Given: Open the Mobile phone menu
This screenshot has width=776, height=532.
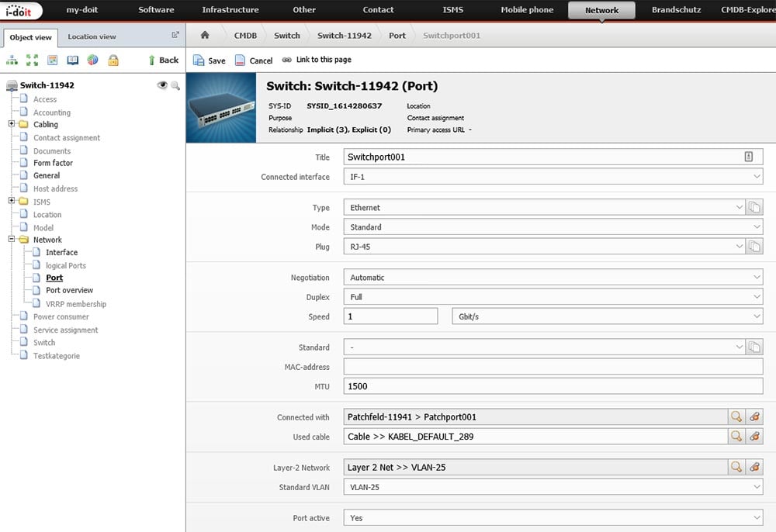Looking at the screenshot, I should [x=527, y=10].
